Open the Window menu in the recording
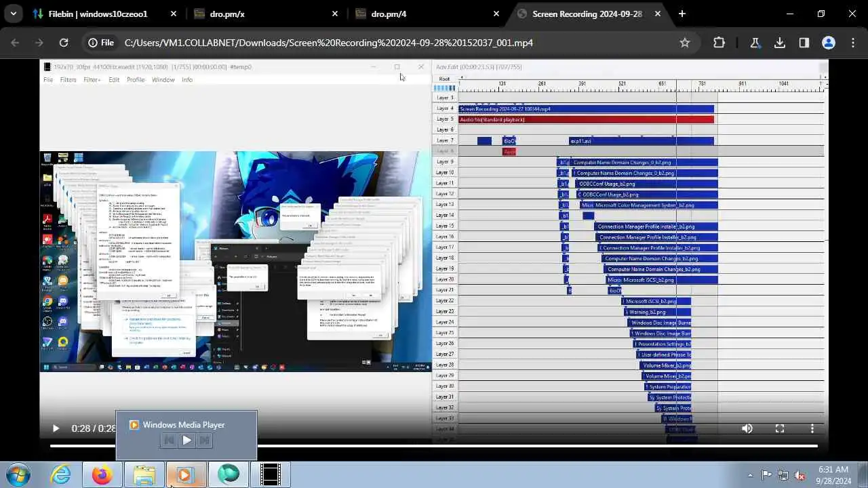The width and height of the screenshot is (868, 488). pos(163,80)
